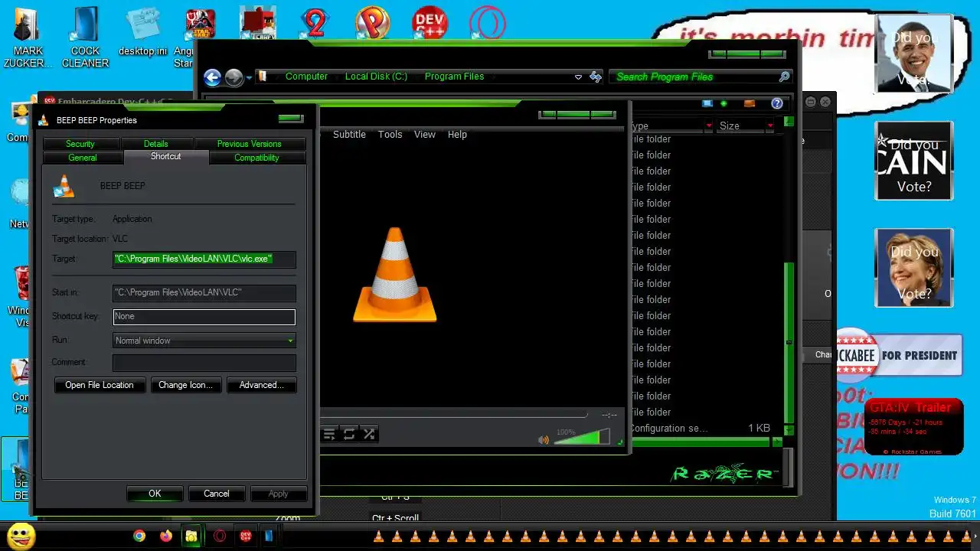Click the Explorer help question mark icon

(x=777, y=103)
